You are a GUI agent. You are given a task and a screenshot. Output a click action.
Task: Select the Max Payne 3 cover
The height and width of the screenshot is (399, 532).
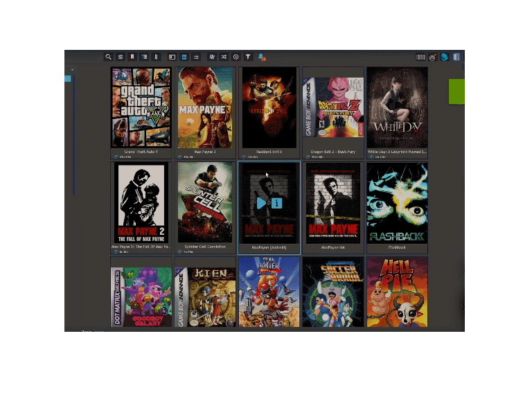205,107
